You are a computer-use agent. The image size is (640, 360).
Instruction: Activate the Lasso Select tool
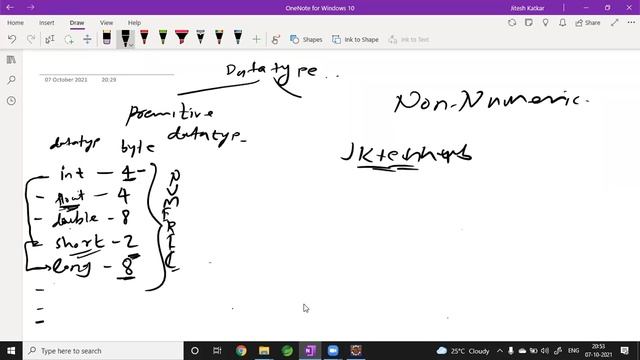[69, 40]
